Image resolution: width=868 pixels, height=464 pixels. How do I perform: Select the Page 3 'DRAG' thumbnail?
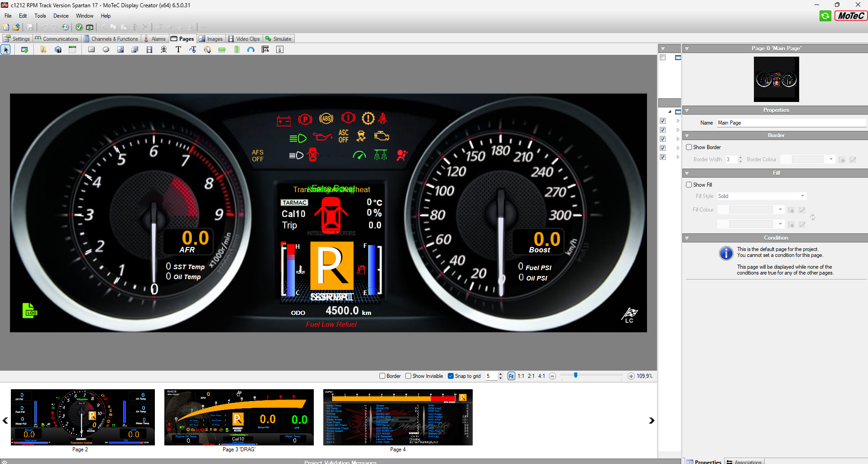[x=239, y=417]
